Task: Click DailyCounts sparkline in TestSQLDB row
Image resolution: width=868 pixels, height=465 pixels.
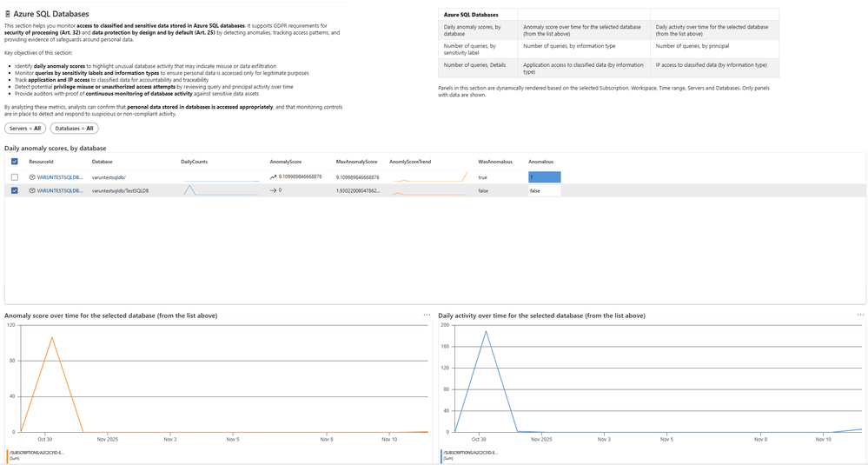Action: [x=221, y=189]
